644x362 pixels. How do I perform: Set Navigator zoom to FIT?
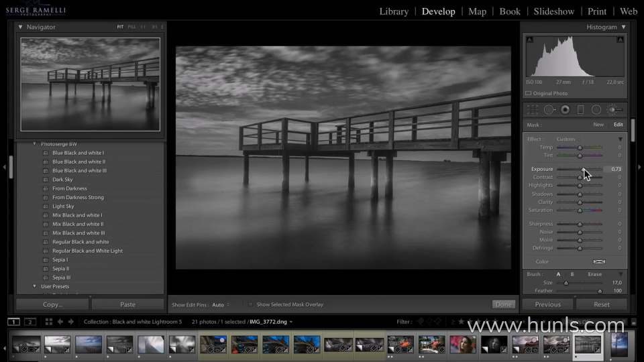click(120, 27)
